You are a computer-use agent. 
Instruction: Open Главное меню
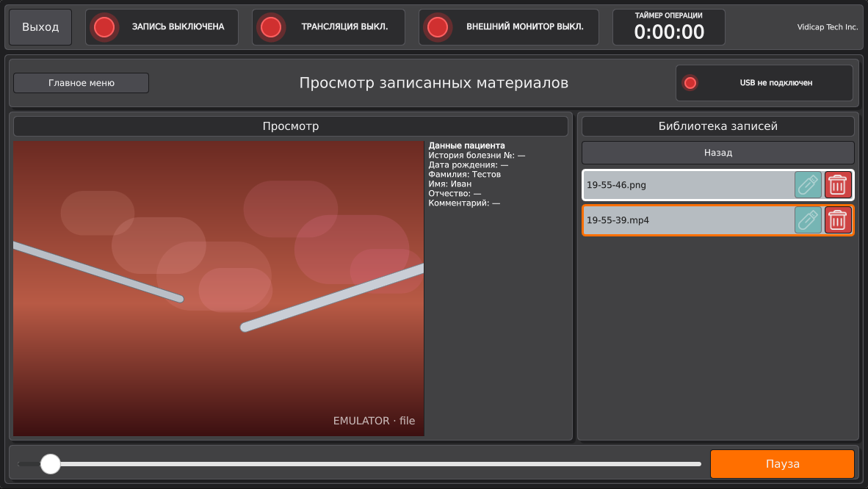pos(82,83)
